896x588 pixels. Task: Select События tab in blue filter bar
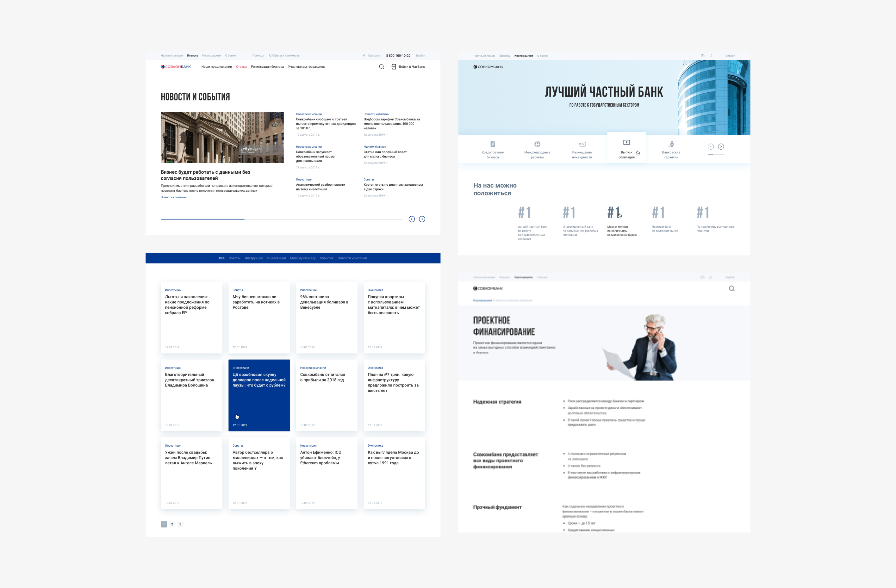pos(327,258)
